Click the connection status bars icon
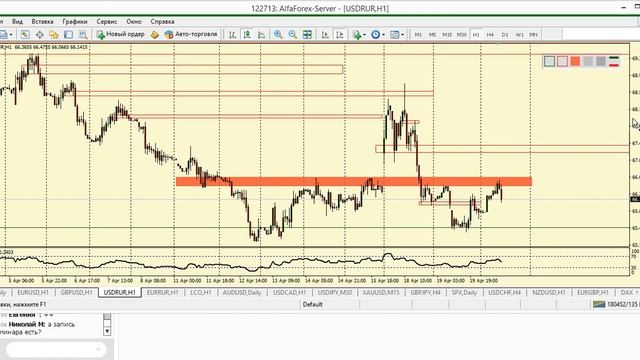This screenshot has width=640, height=360. pos(599,304)
